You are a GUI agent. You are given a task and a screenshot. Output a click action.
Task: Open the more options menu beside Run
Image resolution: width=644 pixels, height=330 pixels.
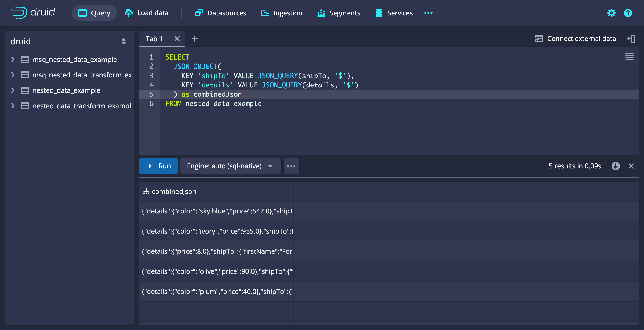point(291,166)
